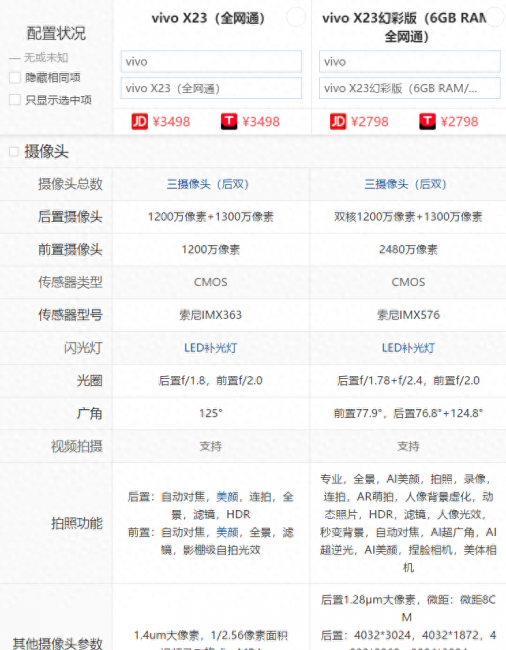Viewport: 506px width, 650px height.
Task: Check the 只显示选中项 checkbox
Action: point(15,99)
